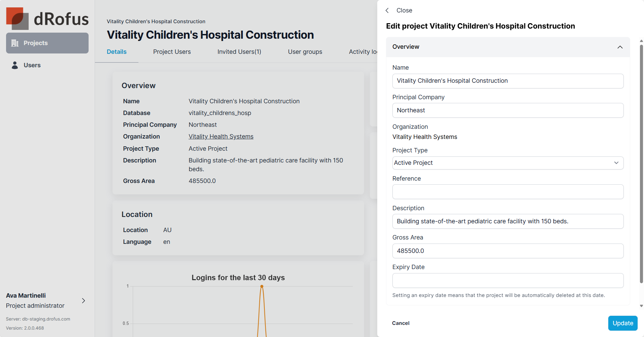The height and width of the screenshot is (337, 644).
Task: Click the Name input field
Action: point(508,81)
